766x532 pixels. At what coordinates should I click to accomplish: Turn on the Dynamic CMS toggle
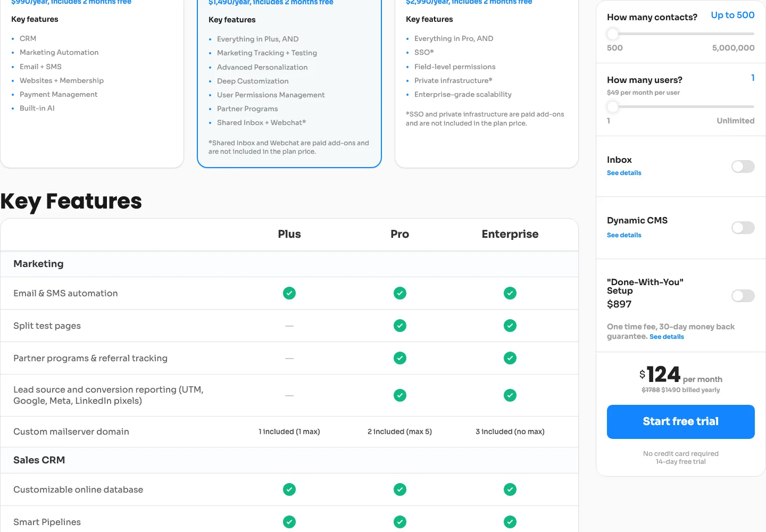(x=743, y=228)
